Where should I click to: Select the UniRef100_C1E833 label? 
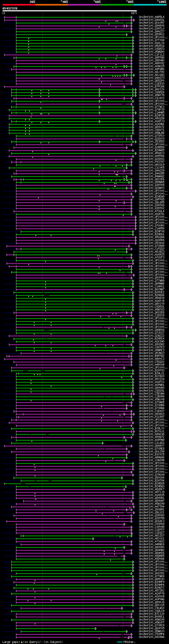tap(152, 84)
